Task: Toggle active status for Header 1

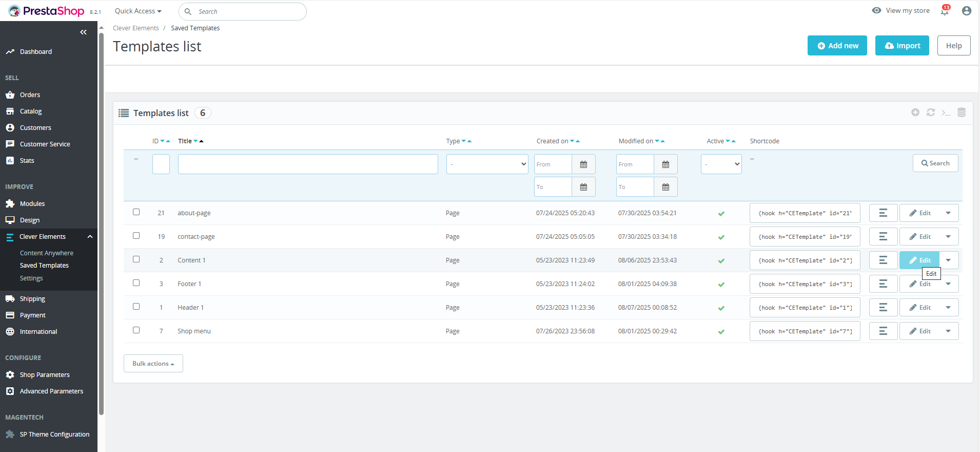Action: (721, 308)
